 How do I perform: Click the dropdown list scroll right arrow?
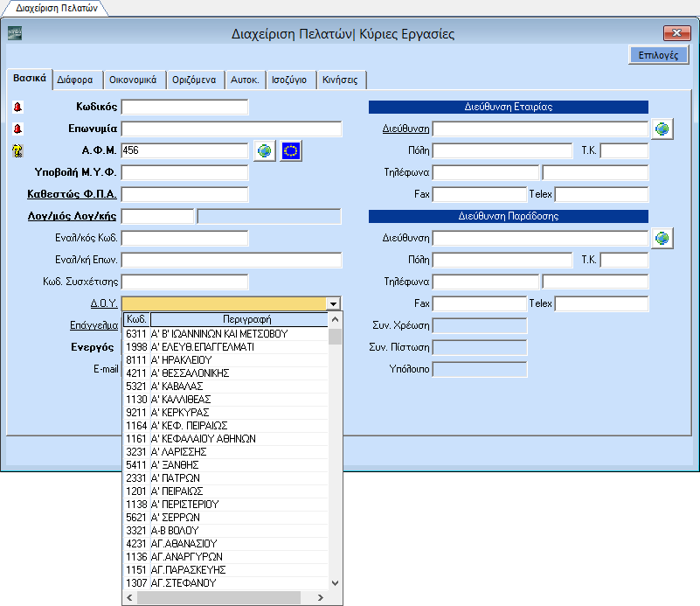[321, 597]
